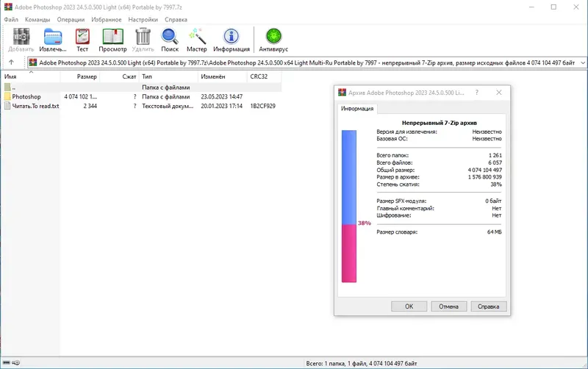Click the Общий размер value 4 074 104 497

point(484,170)
